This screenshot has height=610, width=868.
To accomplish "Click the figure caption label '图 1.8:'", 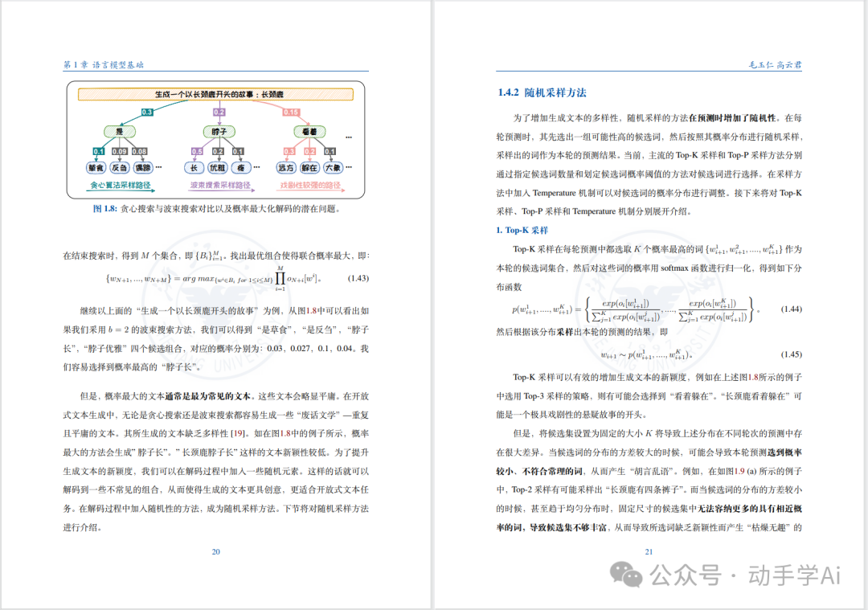I will point(105,209).
